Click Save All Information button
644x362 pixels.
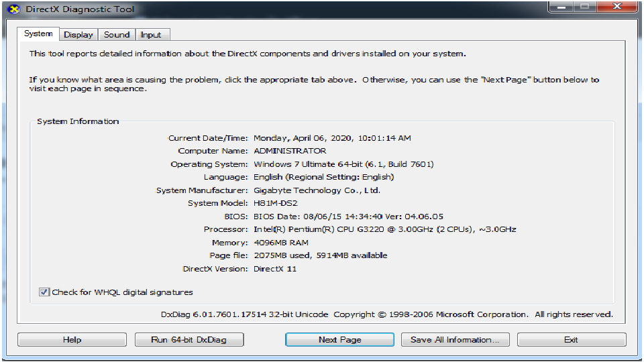(x=455, y=339)
